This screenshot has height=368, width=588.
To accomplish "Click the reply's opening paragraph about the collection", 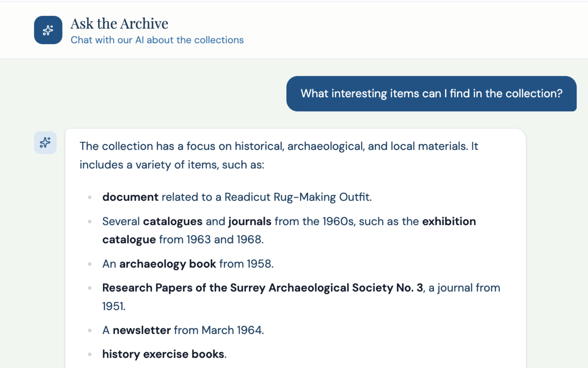I will 279,155.
